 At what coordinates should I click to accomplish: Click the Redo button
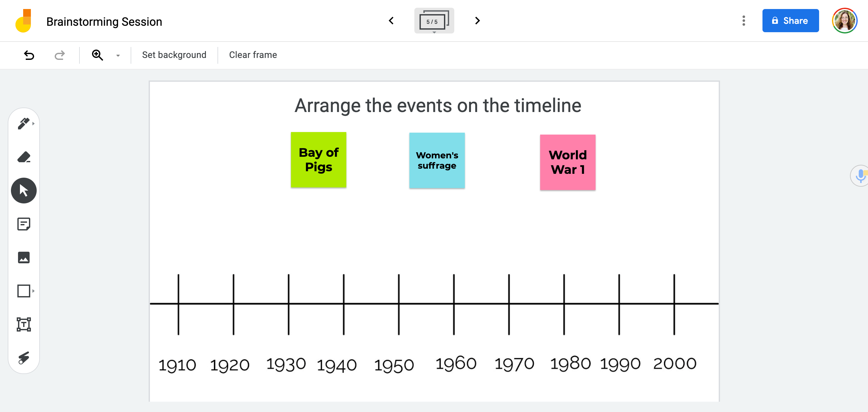59,55
